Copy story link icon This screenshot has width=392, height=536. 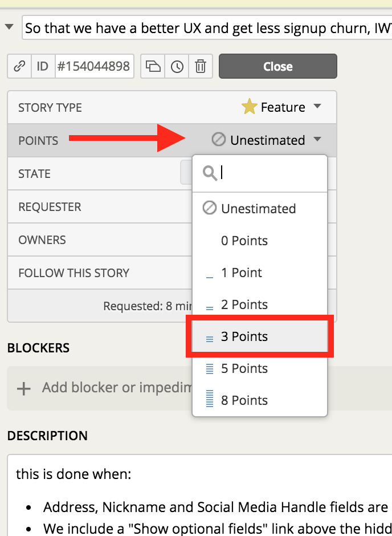pyautogui.click(x=19, y=67)
